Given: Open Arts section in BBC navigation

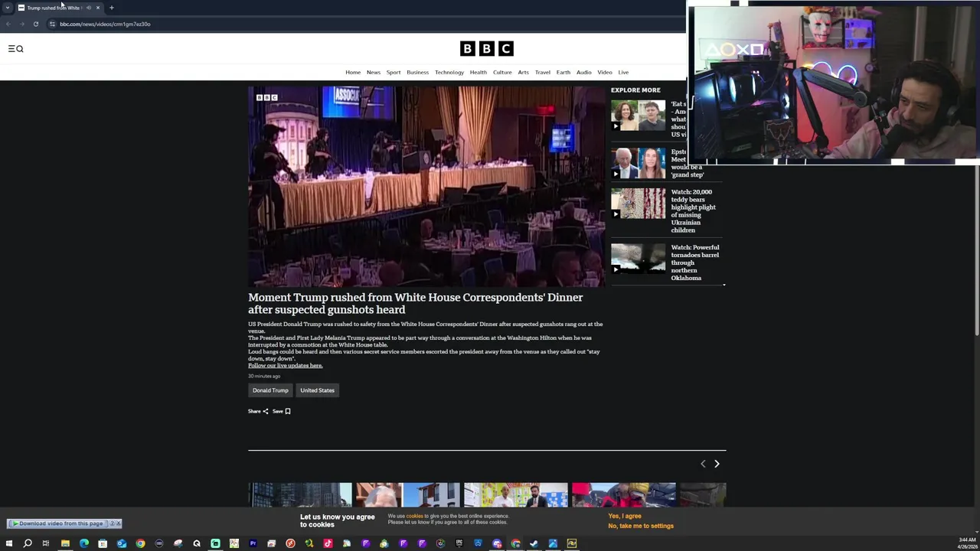Looking at the screenshot, I should click(524, 73).
